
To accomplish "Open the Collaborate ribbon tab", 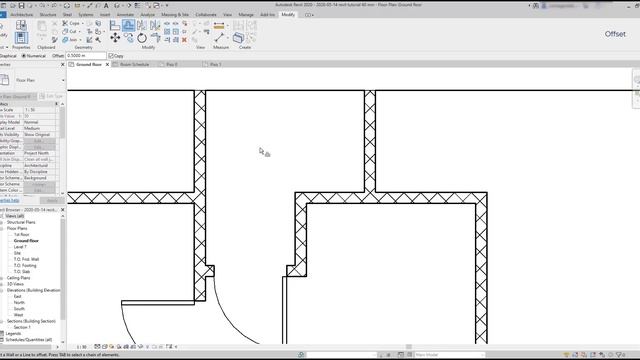I will click(206, 15).
